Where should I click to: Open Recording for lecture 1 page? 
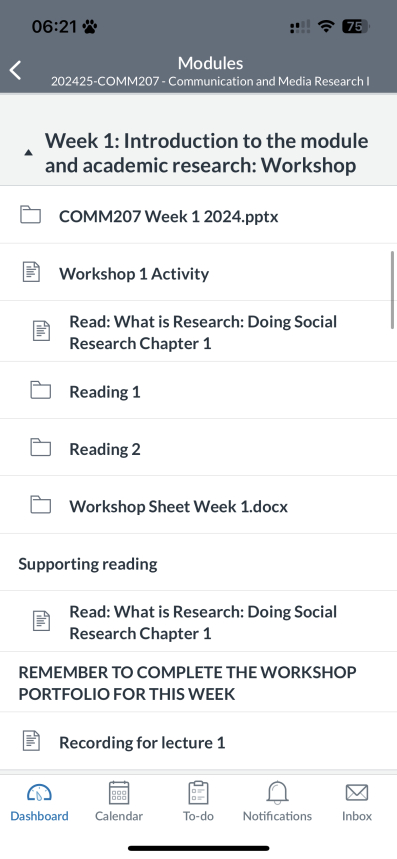click(x=198, y=741)
